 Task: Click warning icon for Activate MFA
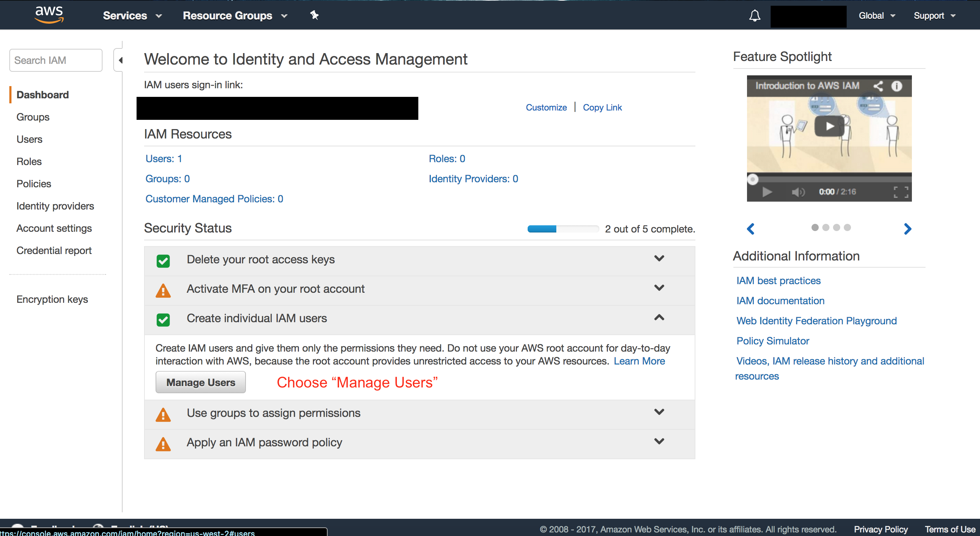click(x=163, y=291)
